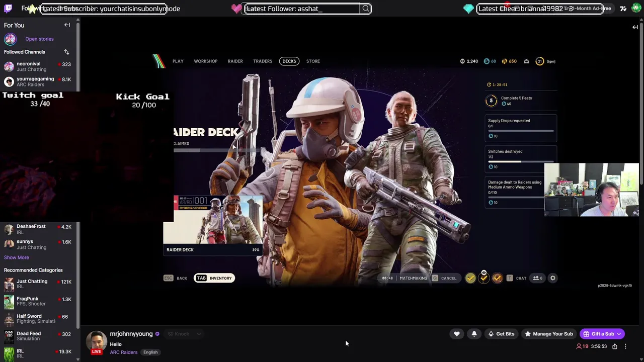Screen dimensions: 644x362
Task: Click the 650 gold currency icon
Action: 504,61
